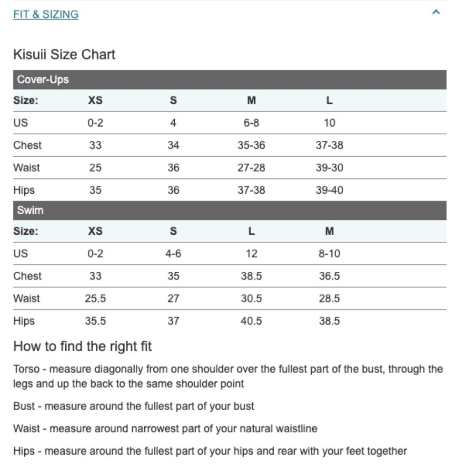
Task: Click the Cover-Ups section header bar
Action: point(229,79)
